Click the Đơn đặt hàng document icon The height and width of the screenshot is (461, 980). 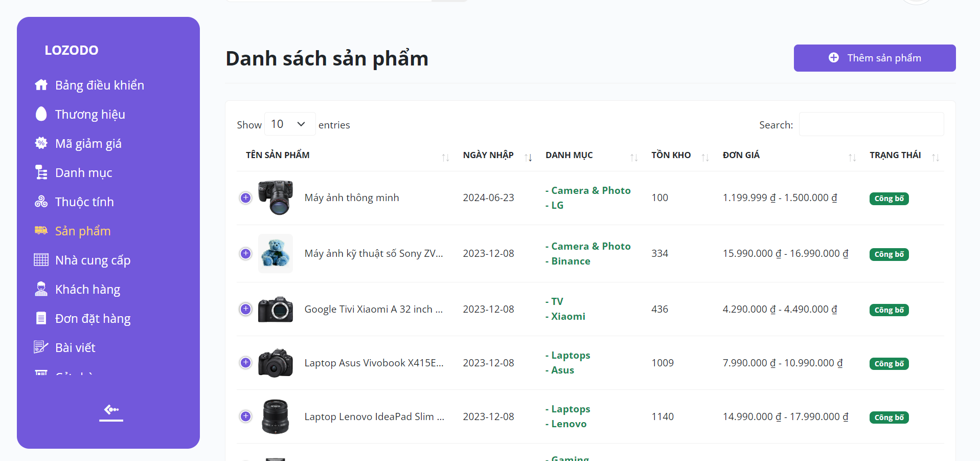tap(41, 318)
